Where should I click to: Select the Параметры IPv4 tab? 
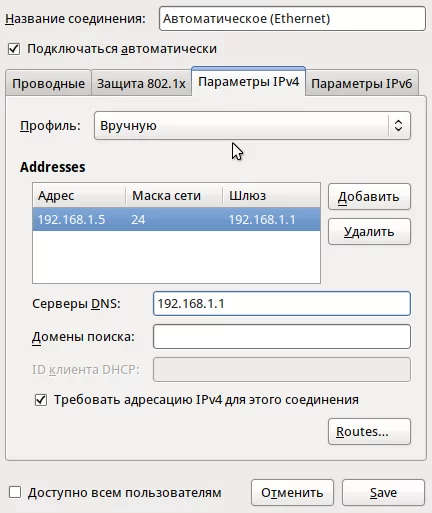(x=248, y=81)
